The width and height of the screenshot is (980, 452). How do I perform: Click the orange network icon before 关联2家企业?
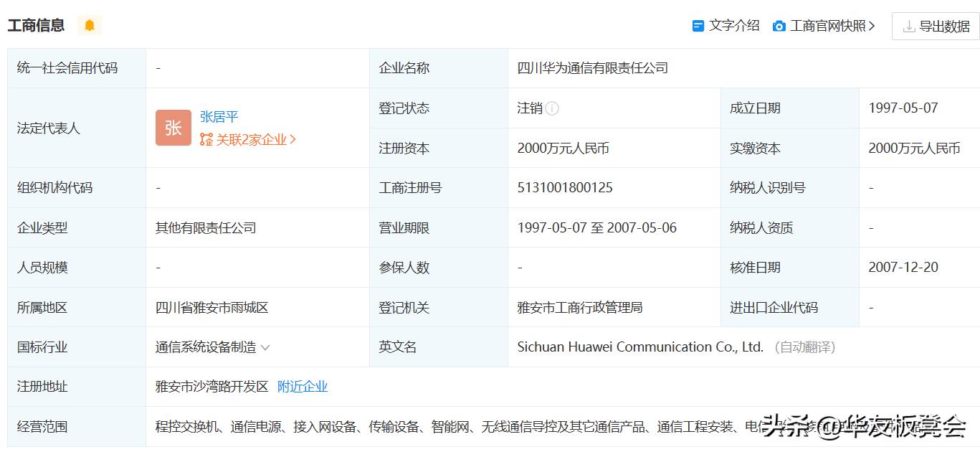coord(205,139)
